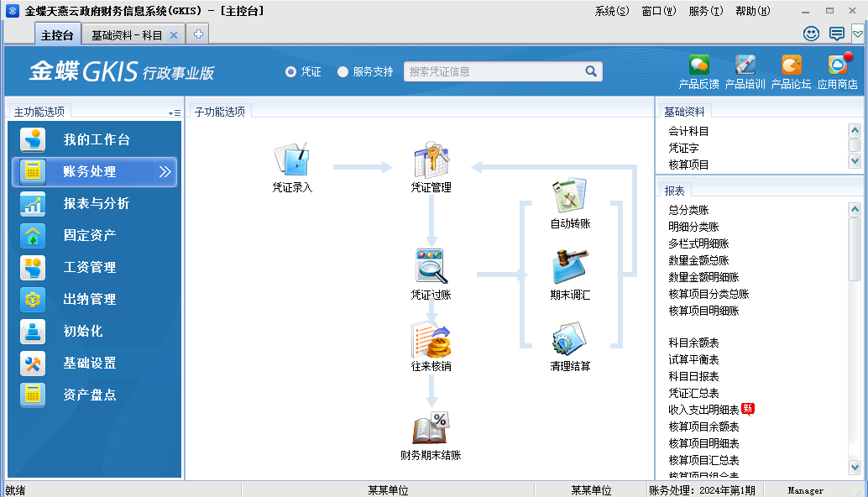Click the 账务处理: 2024年第1期 status entry
This screenshot has height=497, width=868.
(x=702, y=490)
